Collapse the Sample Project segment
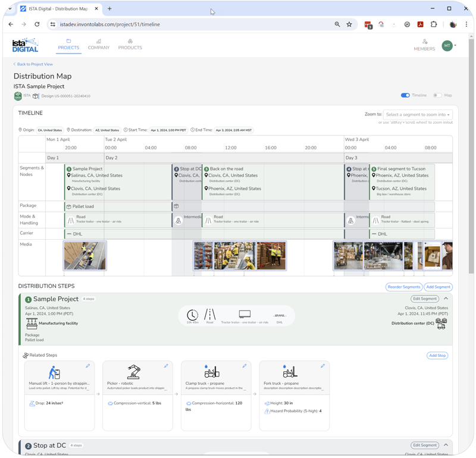Image resolution: width=476 pixels, height=458 pixels. click(x=446, y=299)
